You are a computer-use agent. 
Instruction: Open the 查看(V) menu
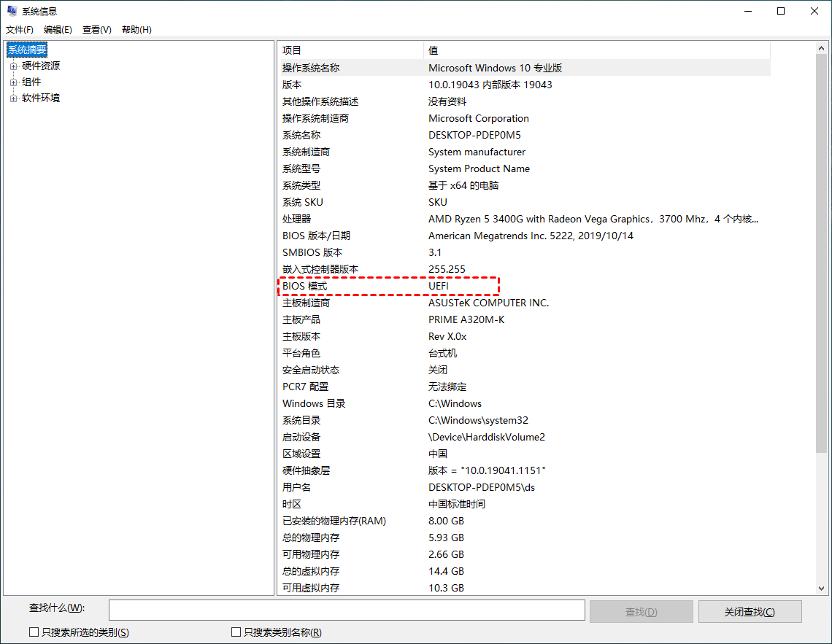click(x=96, y=30)
